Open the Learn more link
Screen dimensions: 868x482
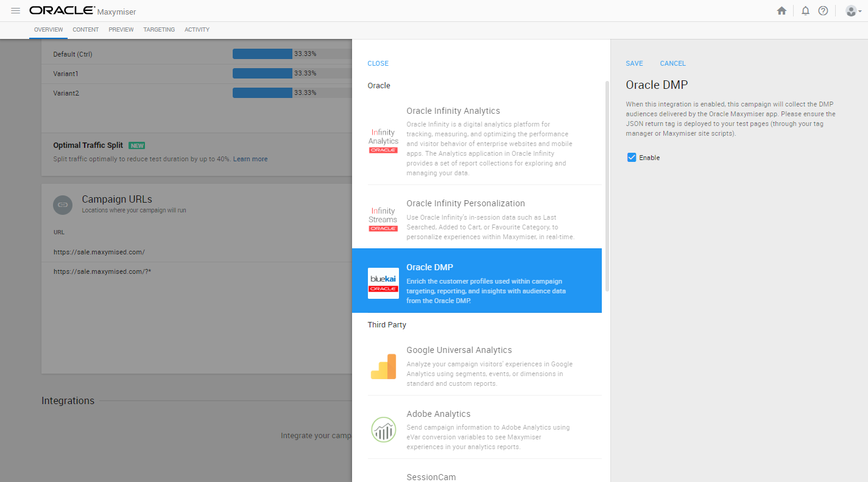[250, 159]
